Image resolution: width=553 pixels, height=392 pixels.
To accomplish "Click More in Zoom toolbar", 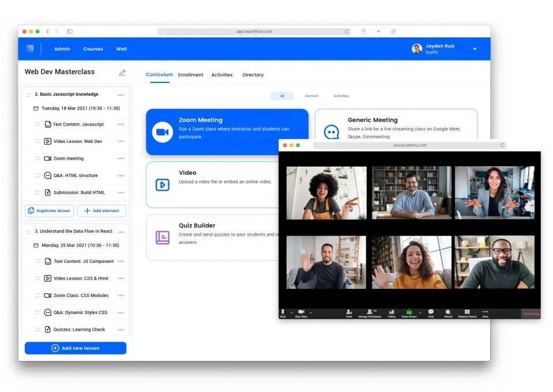I will (x=486, y=313).
